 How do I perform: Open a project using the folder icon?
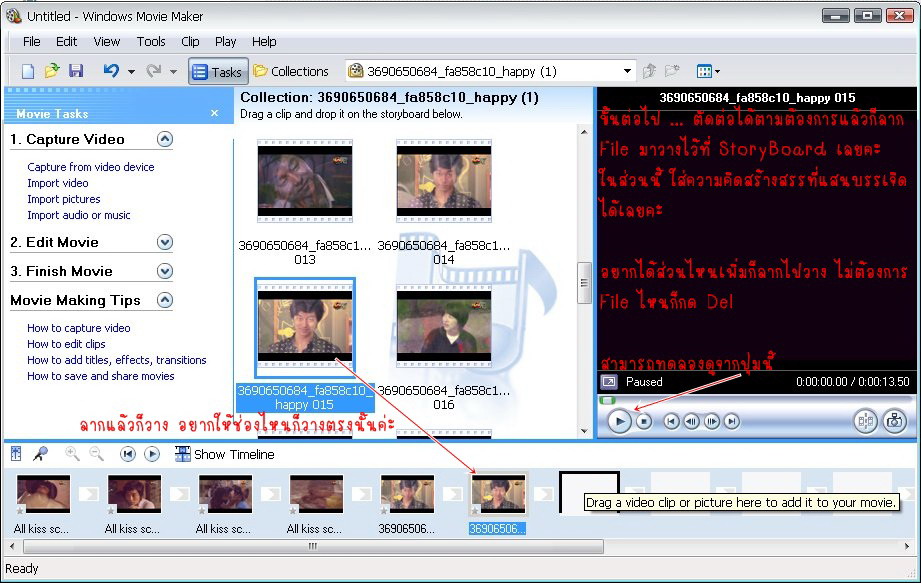tap(52, 71)
